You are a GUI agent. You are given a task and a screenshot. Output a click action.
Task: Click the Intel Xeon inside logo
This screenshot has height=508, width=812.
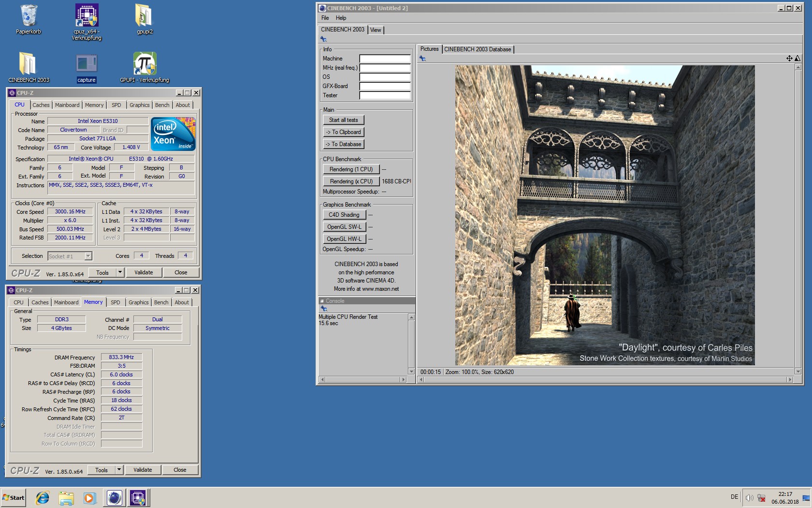coord(173,134)
